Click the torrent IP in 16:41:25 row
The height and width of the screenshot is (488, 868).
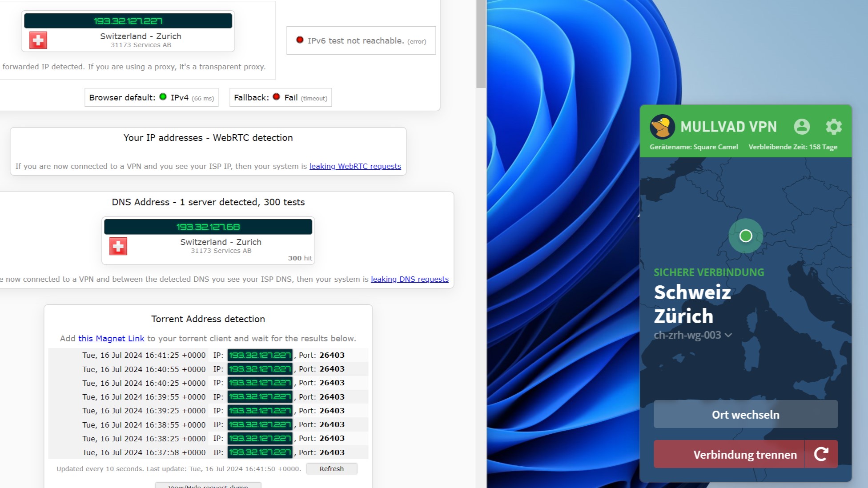260,355
